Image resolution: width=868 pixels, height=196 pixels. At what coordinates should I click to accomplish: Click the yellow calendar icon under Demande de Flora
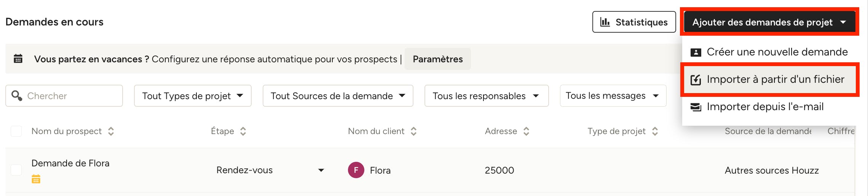coord(36,179)
